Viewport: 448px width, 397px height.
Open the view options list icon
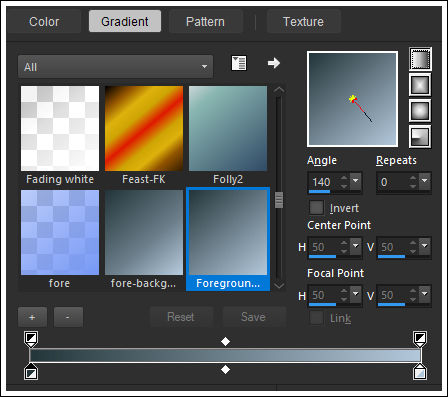tap(239, 63)
